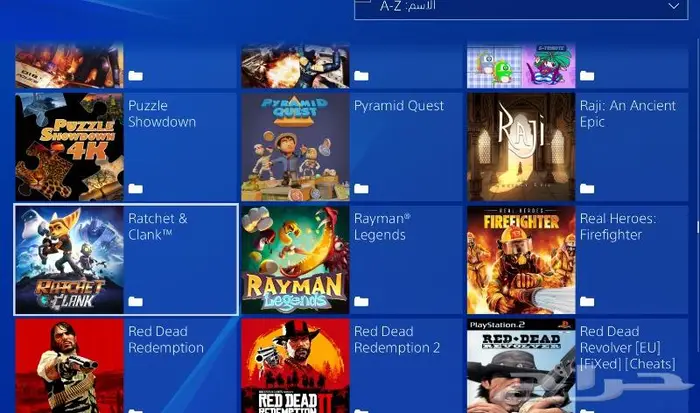This screenshot has height=413, width=700.
Task: Click the folder icon beside the Bubble Bobble-style artwork
Action: pyautogui.click(x=587, y=75)
